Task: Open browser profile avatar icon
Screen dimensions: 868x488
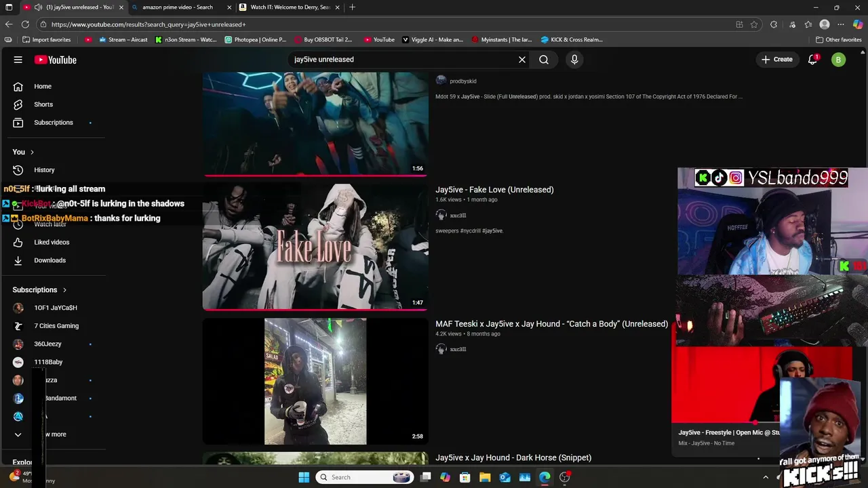Action: coord(825,24)
